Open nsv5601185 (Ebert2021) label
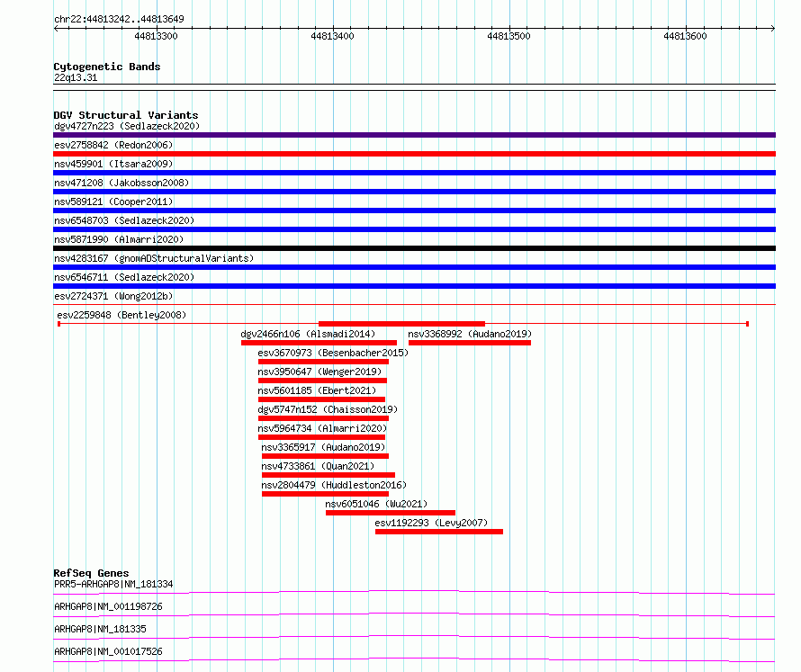 coord(317,390)
